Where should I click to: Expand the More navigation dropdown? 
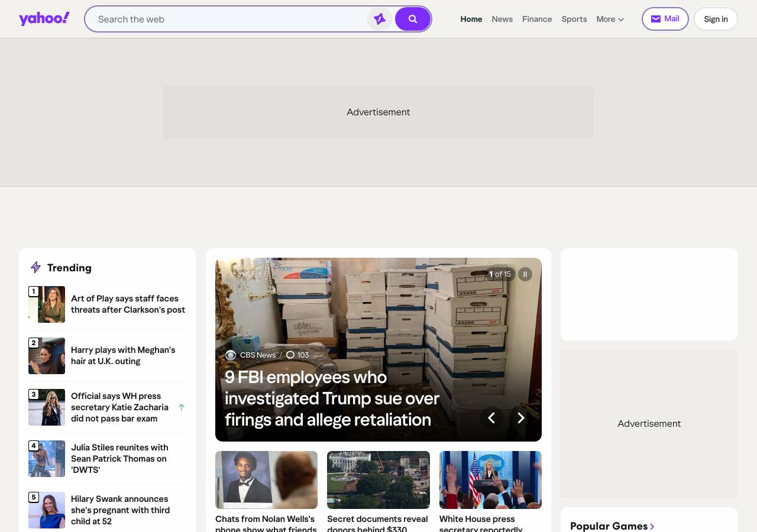610,19
